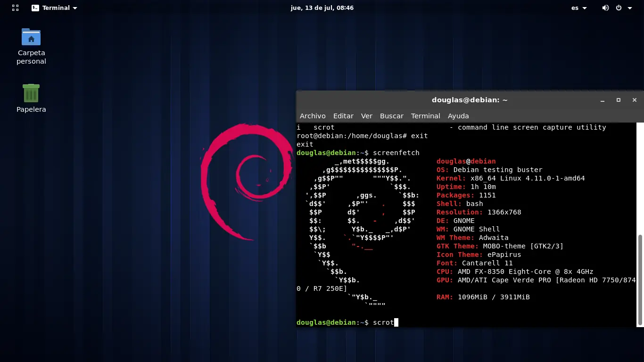This screenshot has width=644, height=362.
Task: Click the 'WM Theme: Adwaita' line
Action: point(472,238)
